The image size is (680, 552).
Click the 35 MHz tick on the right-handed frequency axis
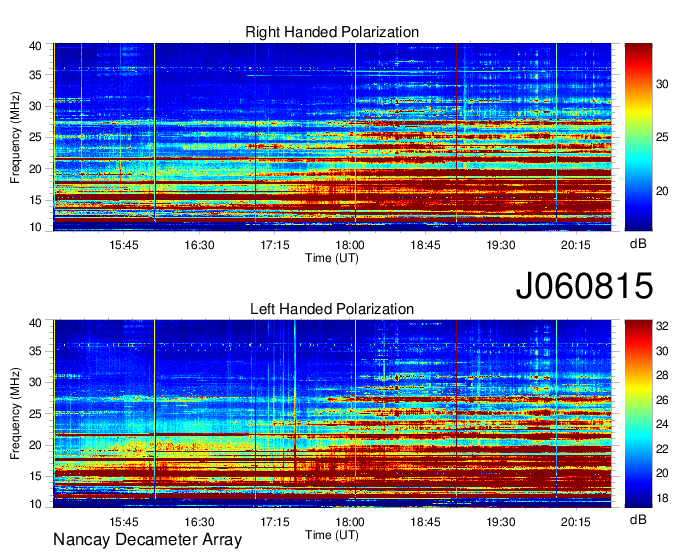(35, 75)
